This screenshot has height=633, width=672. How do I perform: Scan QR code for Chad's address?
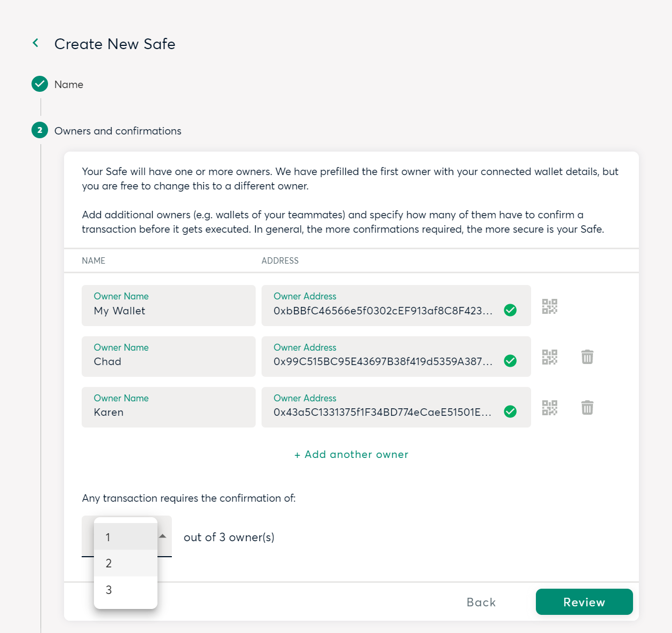(549, 357)
